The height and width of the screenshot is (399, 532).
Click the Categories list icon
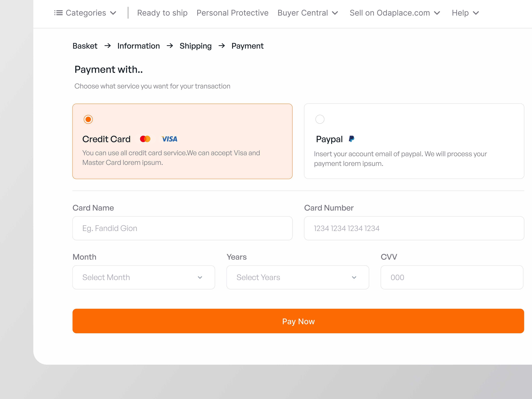58,13
